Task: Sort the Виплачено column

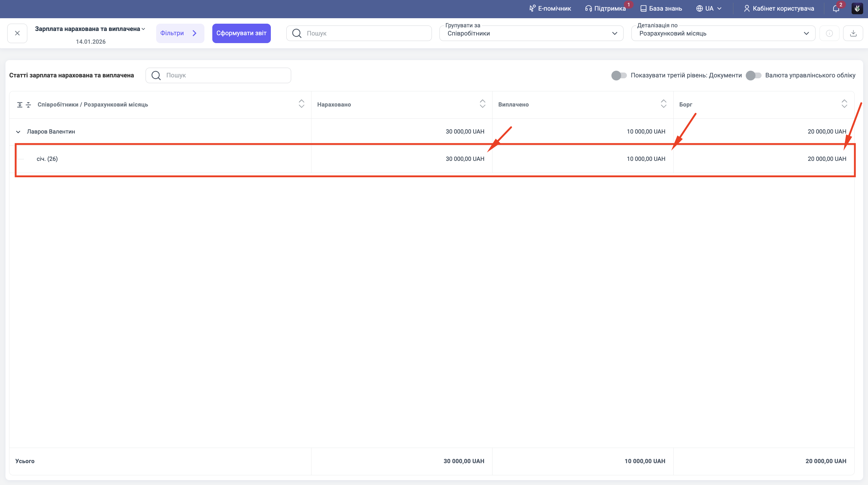Action: (x=663, y=104)
